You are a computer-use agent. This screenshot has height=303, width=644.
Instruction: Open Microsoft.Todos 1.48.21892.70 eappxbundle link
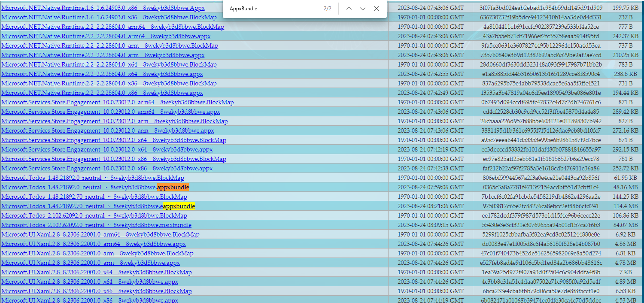coord(98,206)
